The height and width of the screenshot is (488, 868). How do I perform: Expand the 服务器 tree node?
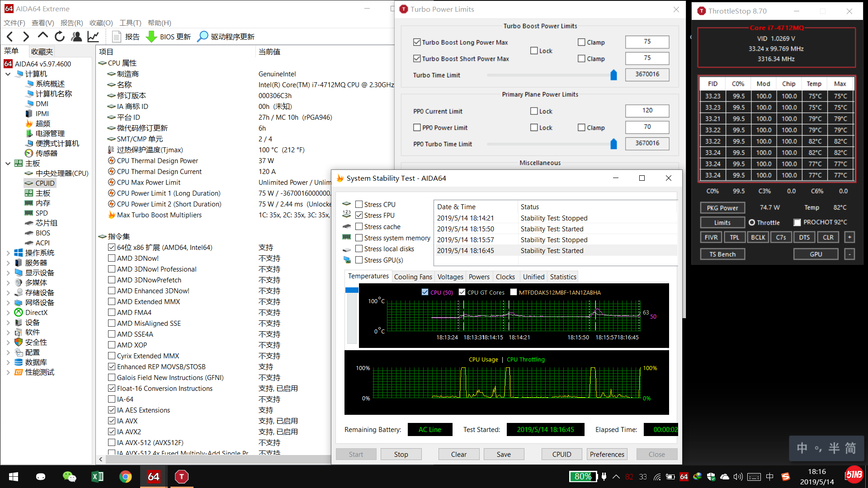pos(8,263)
